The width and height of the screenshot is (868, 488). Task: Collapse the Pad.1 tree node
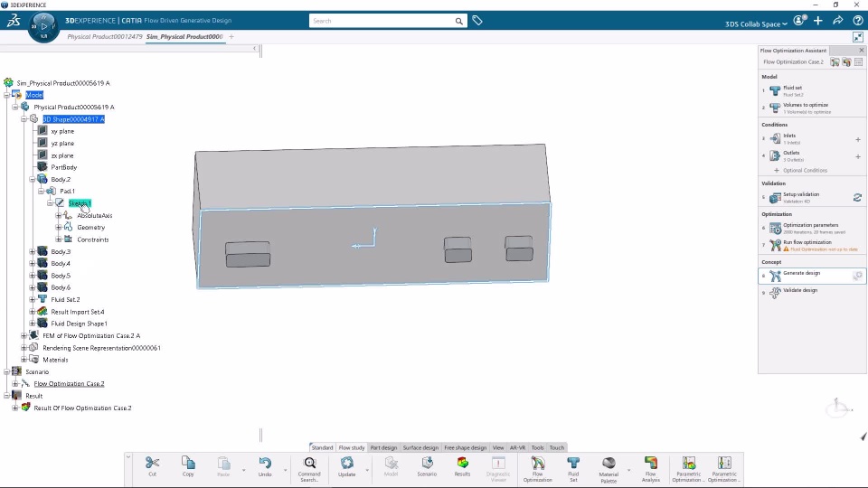(41, 192)
